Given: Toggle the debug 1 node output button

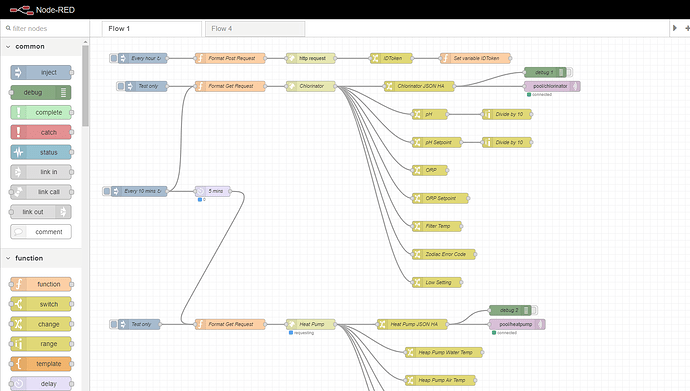Looking at the screenshot, I should coord(569,72).
